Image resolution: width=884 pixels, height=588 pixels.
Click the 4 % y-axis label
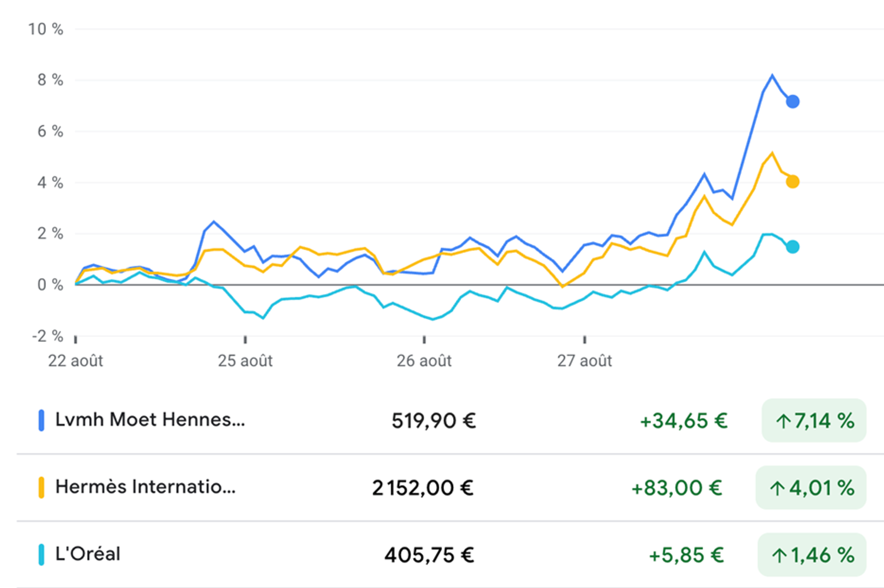point(50,183)
